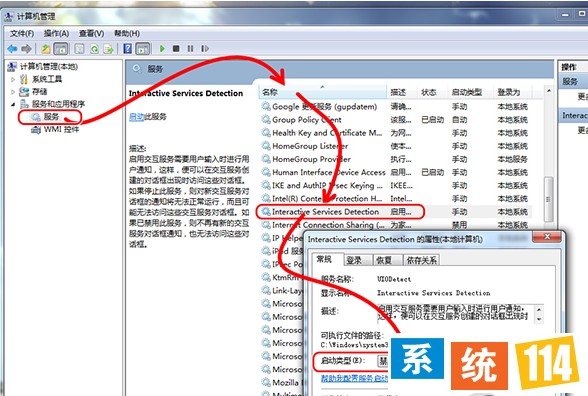
Task: Open the 帮助(H) menu
Action: (127, 34)
